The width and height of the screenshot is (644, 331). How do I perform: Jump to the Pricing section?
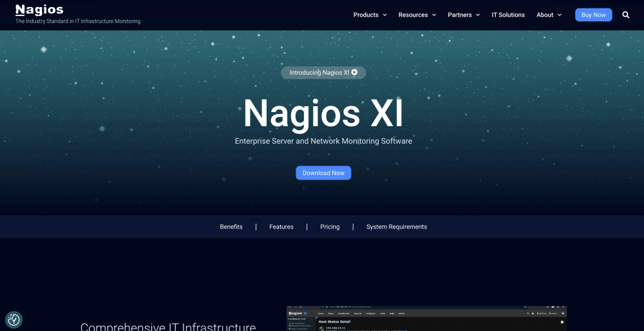tap(330, 227)
